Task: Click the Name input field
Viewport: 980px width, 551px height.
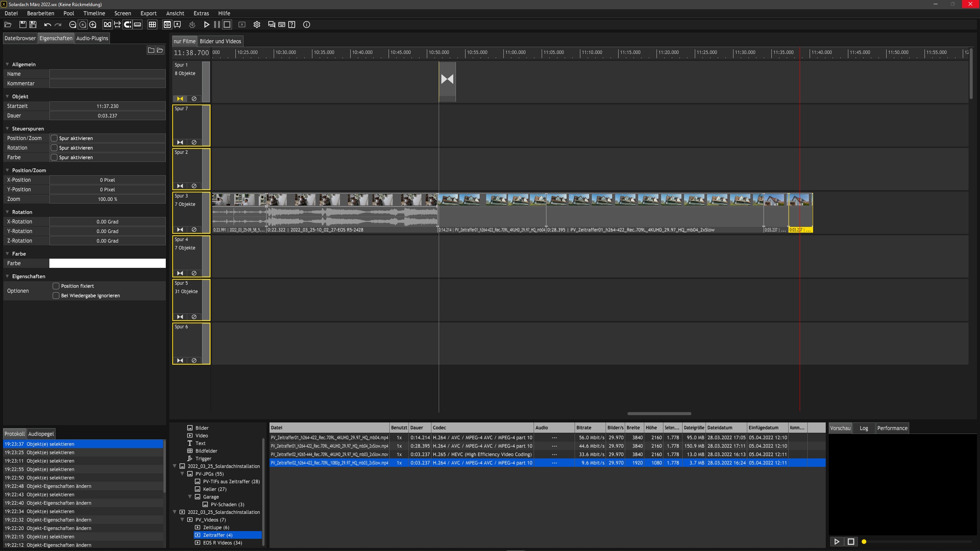Action: tap(108, 74)
